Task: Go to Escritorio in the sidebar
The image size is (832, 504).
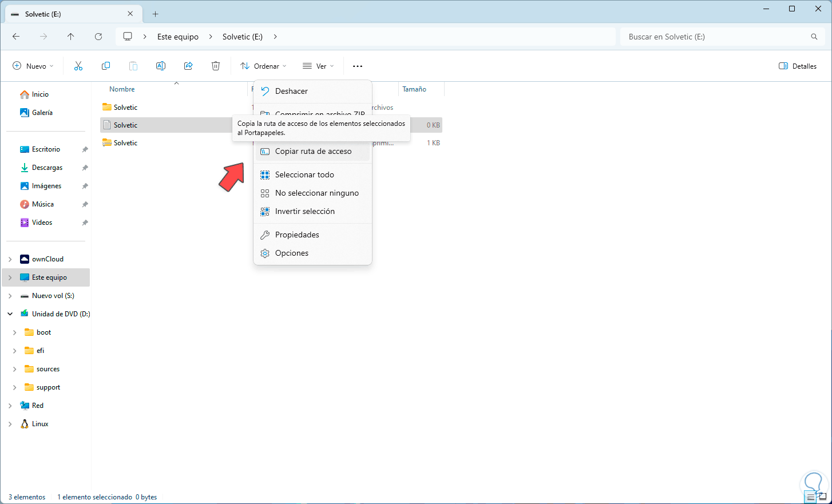Action: point(46,149)
